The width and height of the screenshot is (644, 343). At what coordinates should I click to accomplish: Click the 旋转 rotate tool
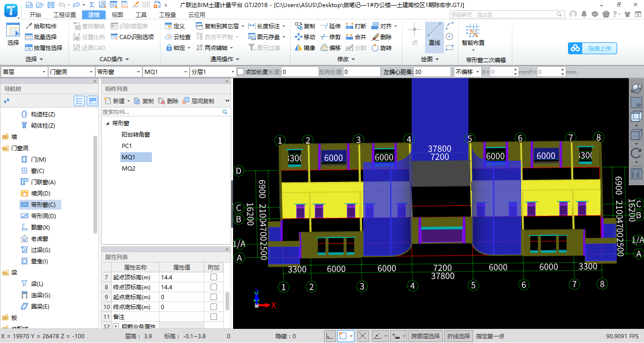click(381, 48)
